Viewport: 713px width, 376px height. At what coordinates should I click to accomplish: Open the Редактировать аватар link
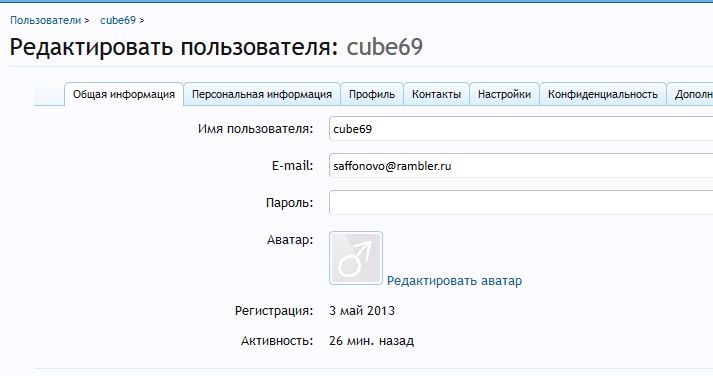tap(454, 281)
